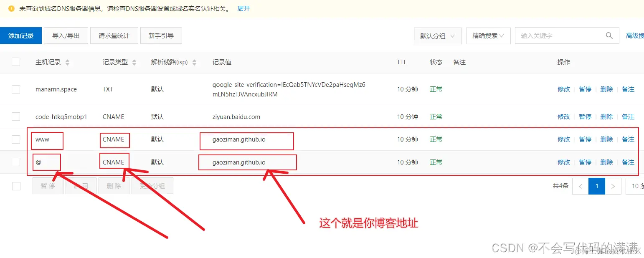
Task: Toggle the bottom batch-select checkbox
Action: tap(16, 186)
